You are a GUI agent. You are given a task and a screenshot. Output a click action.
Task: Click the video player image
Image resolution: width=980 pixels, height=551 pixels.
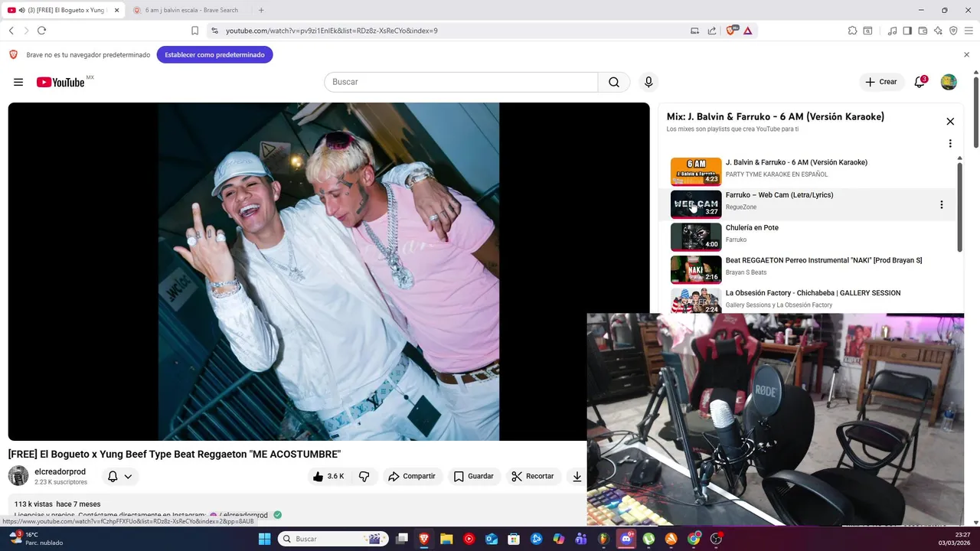pyautogui.click(x=328, y=272)
